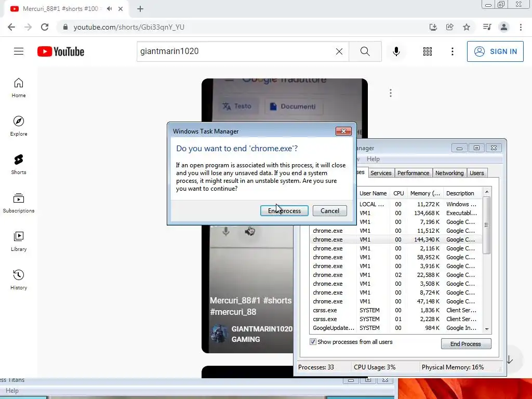Clear the search box with the X icon
Screen dimensions: 532x399
[x=339, y=51]
